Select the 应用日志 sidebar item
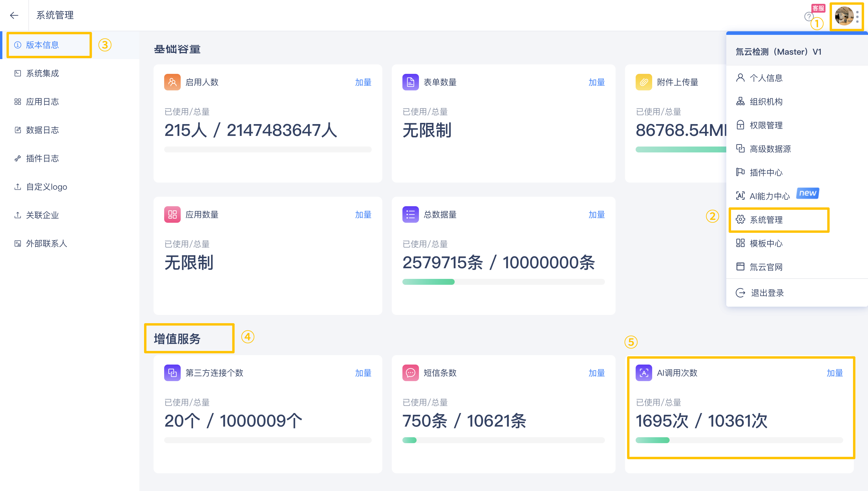This screenshot has width=868, height=491. (x=43, y=102)
